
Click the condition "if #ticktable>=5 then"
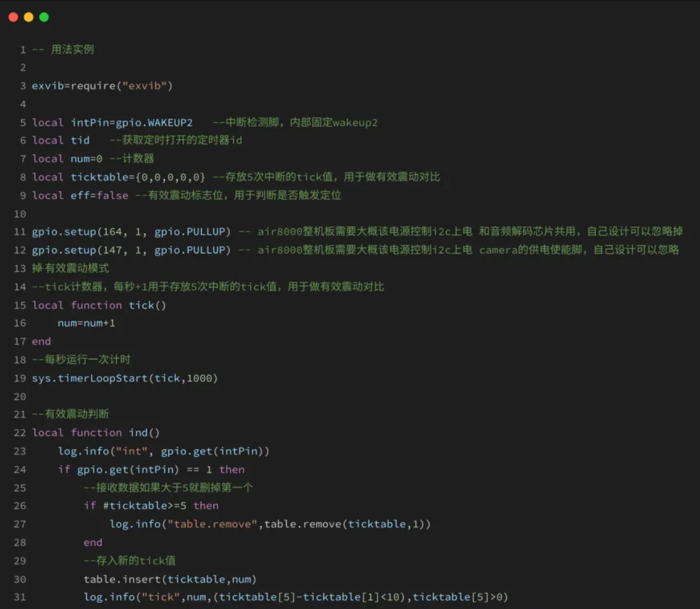[151, 506]
